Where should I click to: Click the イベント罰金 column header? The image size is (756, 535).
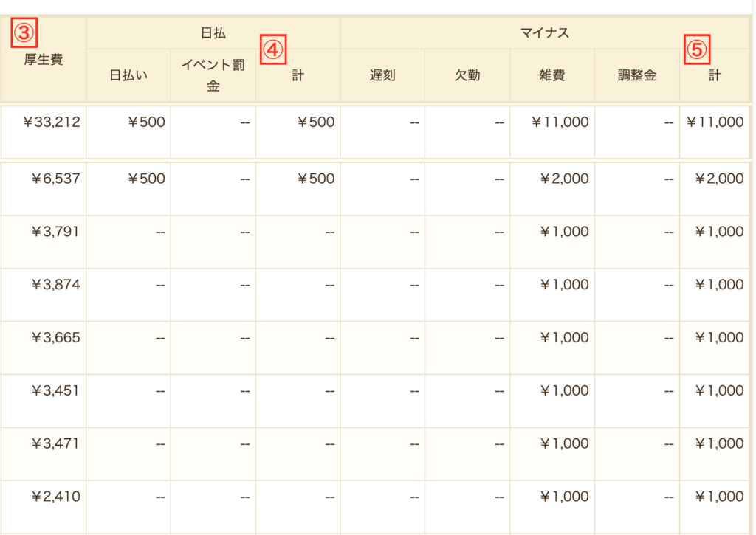point(213,75)
